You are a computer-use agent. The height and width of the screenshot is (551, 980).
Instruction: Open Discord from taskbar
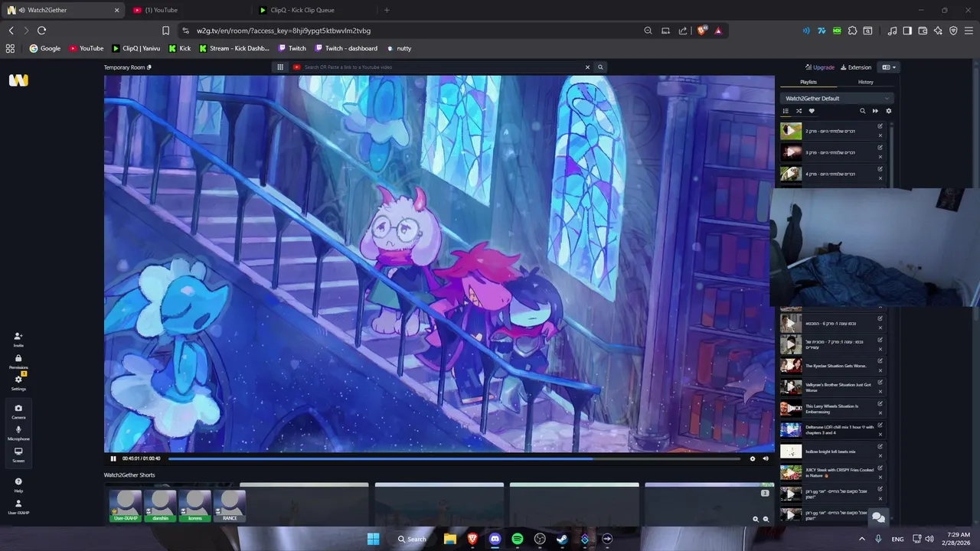(x=495, y=539)
